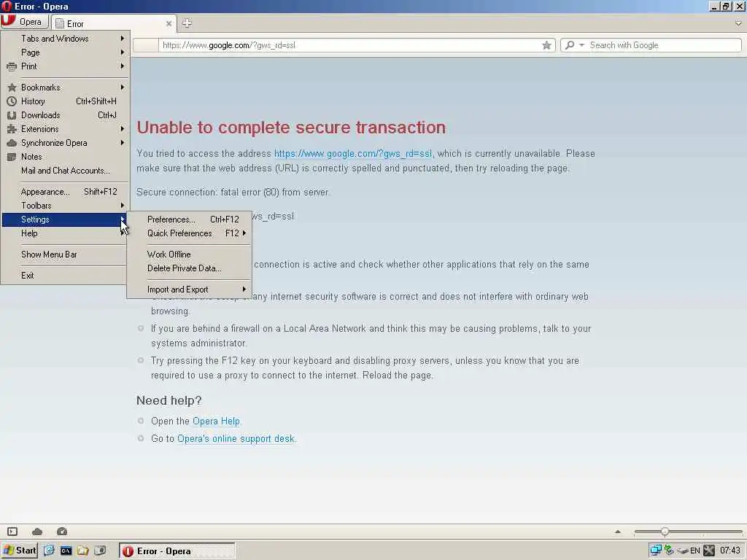Open Tabs and Windows submenu
The height and width of the screenshot is (560, 747).
[65, 39]
